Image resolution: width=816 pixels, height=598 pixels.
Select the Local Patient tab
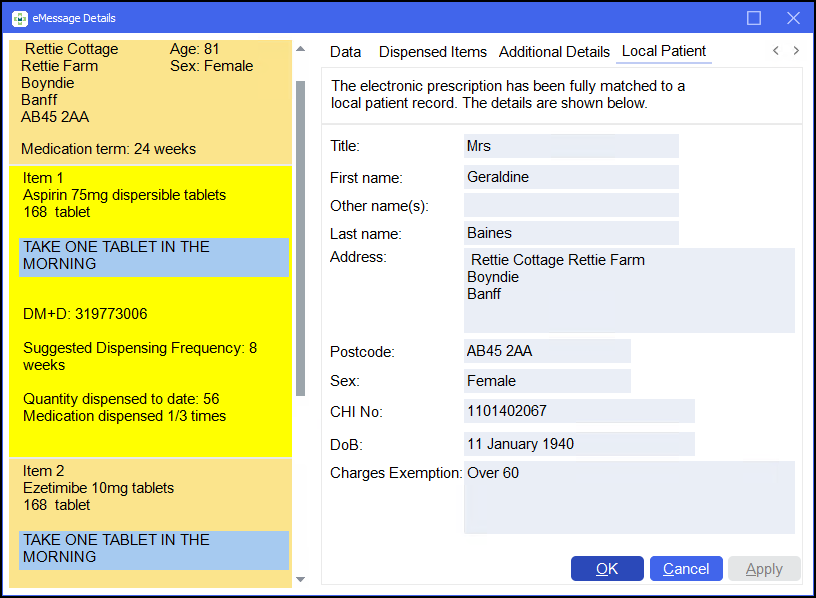click(x=663, y=51)
